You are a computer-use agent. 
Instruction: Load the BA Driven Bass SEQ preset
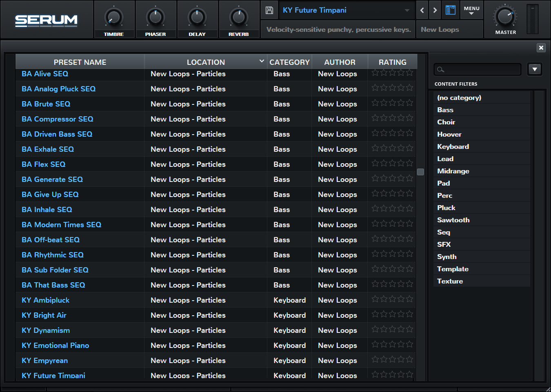[x=57, y=134]
